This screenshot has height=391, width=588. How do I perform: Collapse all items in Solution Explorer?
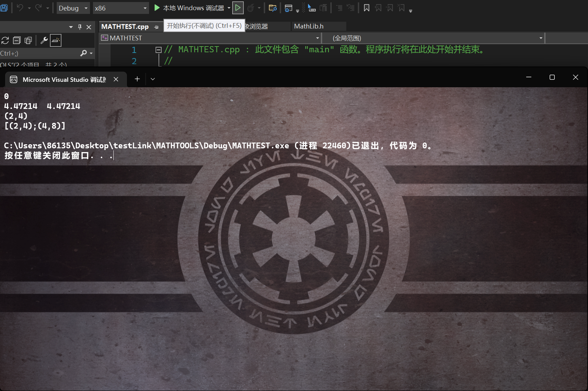(17, 40)
